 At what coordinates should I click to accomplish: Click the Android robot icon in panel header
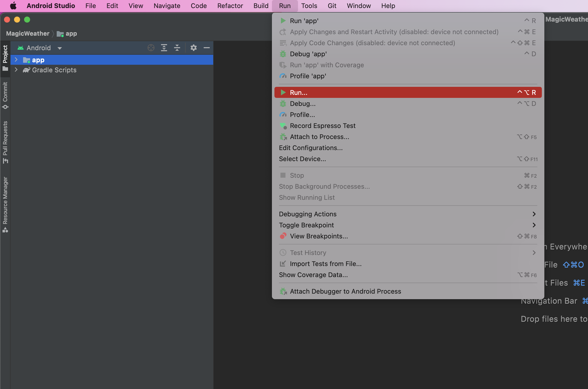tap(21, 48)
